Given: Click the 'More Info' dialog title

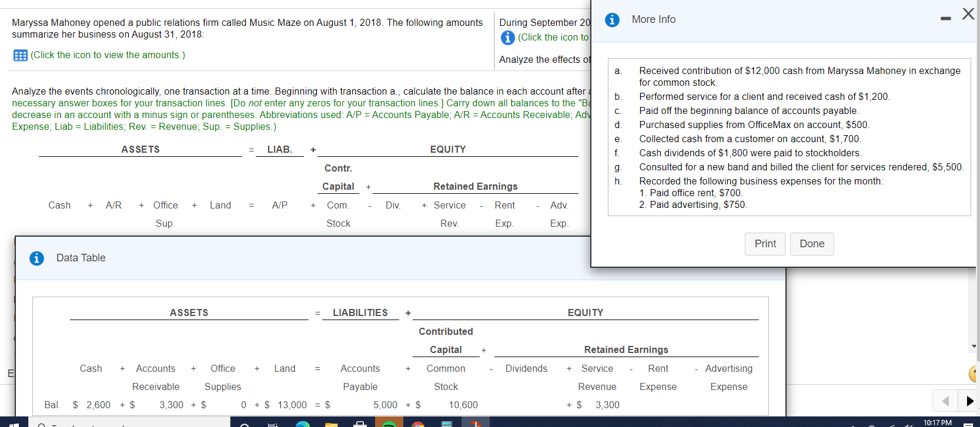Looking at the screenshot, I should coord(654,19).
